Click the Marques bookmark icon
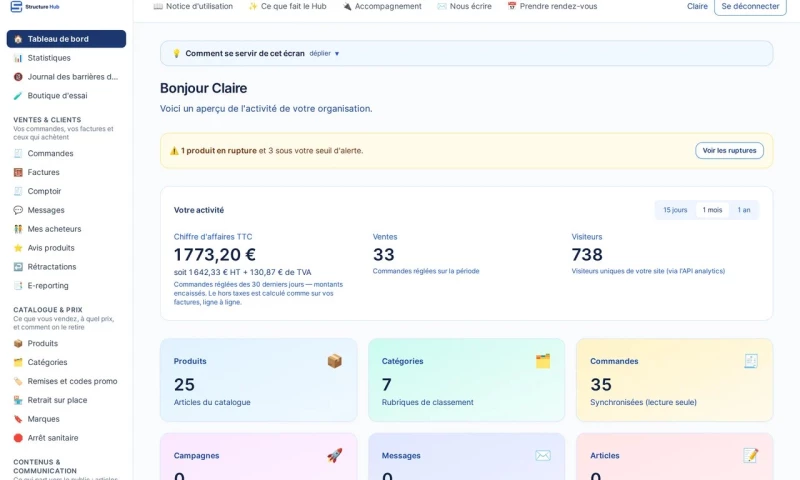The image size is (800, 480). [18, 419]
